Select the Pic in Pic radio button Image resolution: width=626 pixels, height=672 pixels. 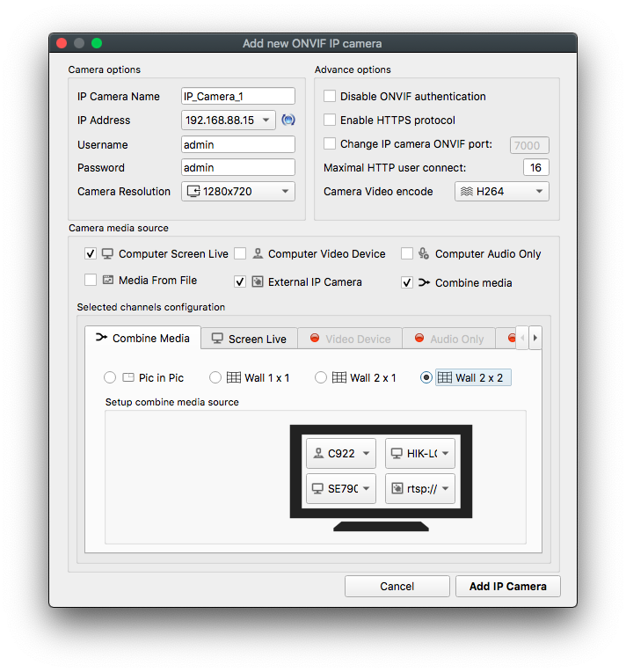(110, 377)
